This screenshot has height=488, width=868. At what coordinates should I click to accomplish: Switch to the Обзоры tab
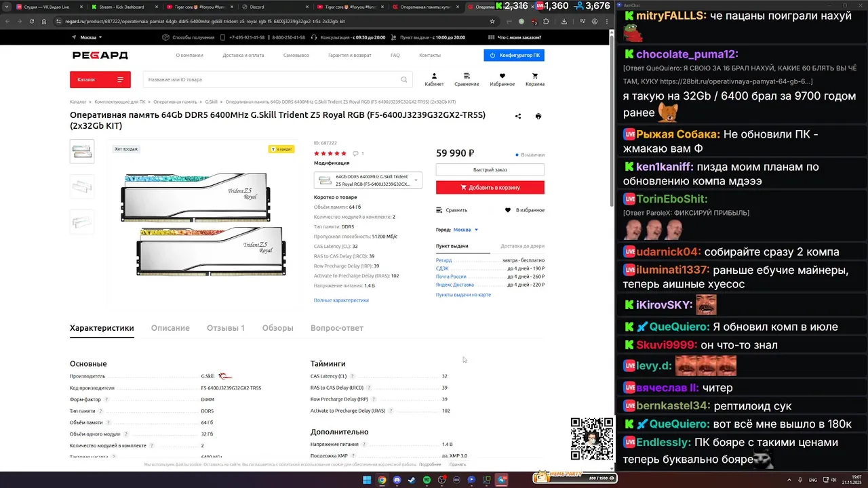[278, 328]
